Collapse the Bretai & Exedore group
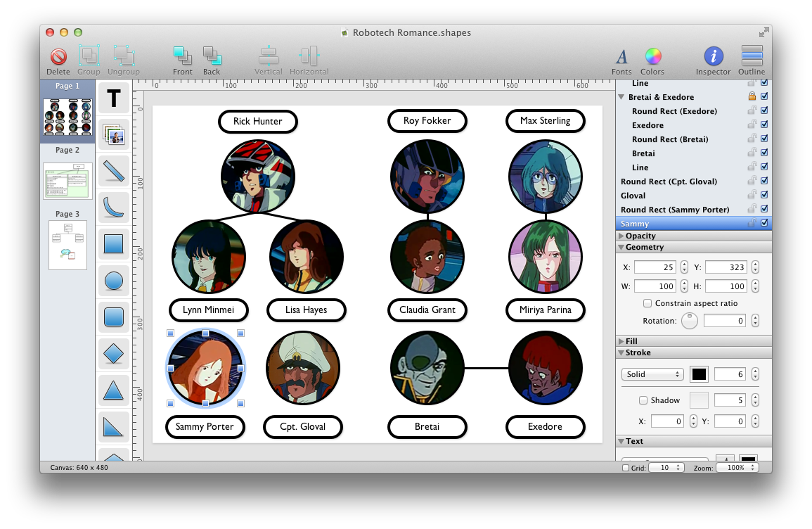 (621, 97)
